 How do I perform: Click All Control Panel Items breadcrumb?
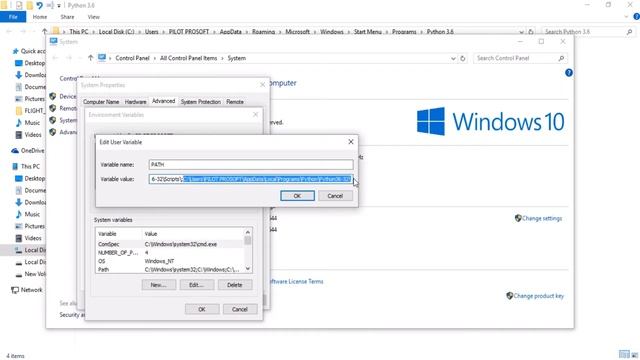(x=188, y=58)
